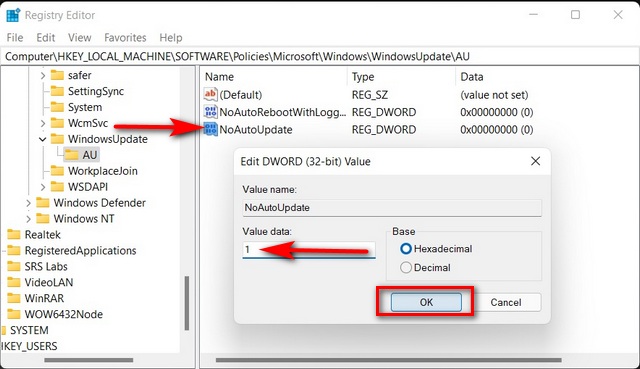The image size is (640, 369).
Task: Click the WinRAR folder icon
Action: [x=14, y=298]
